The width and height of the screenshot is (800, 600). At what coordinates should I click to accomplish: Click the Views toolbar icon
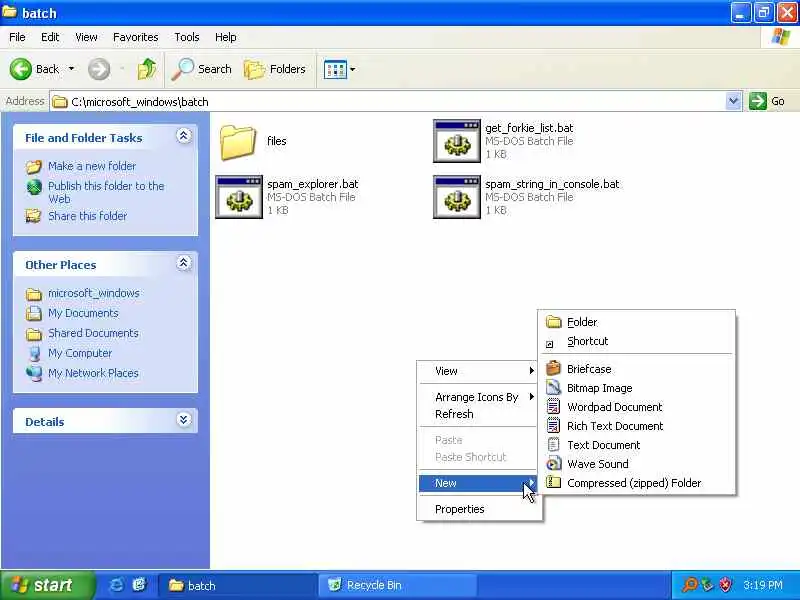(x=335, y=69)
